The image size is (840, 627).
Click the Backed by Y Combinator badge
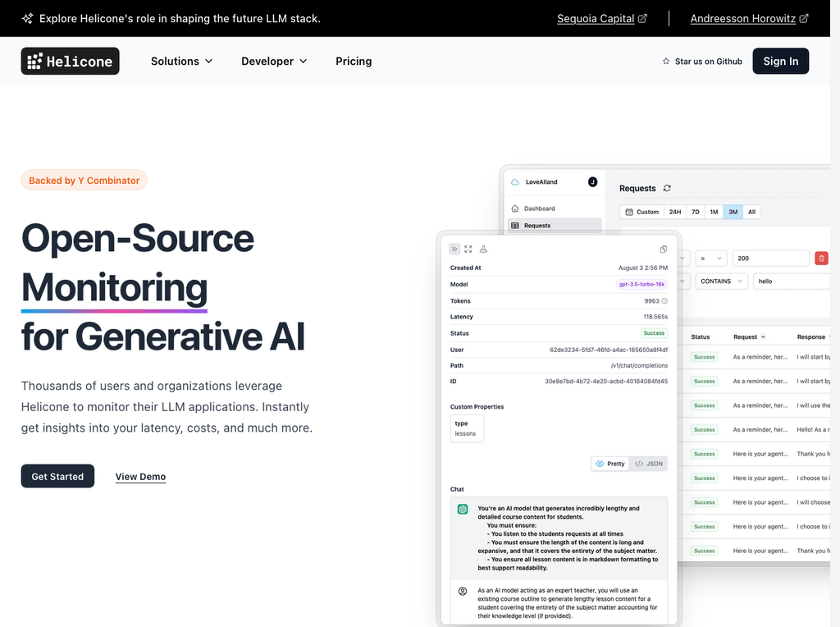84,181
